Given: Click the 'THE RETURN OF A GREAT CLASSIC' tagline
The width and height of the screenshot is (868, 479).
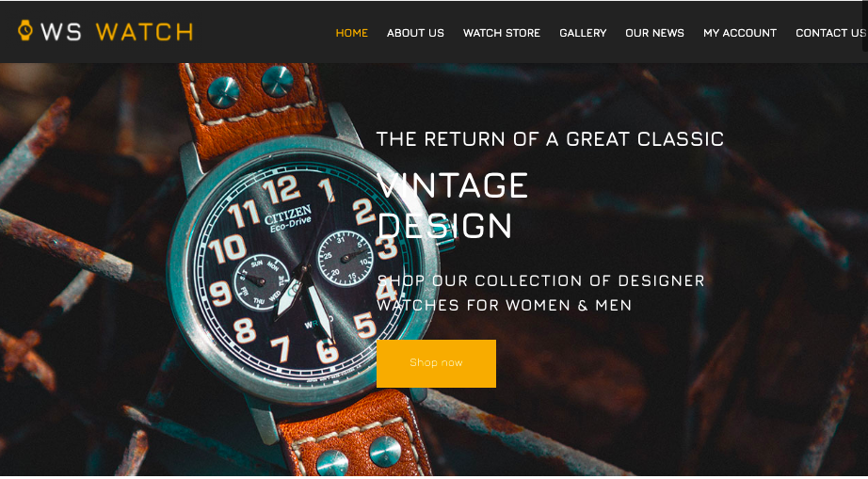Looking at the screenshot, I should coord(550,139).
